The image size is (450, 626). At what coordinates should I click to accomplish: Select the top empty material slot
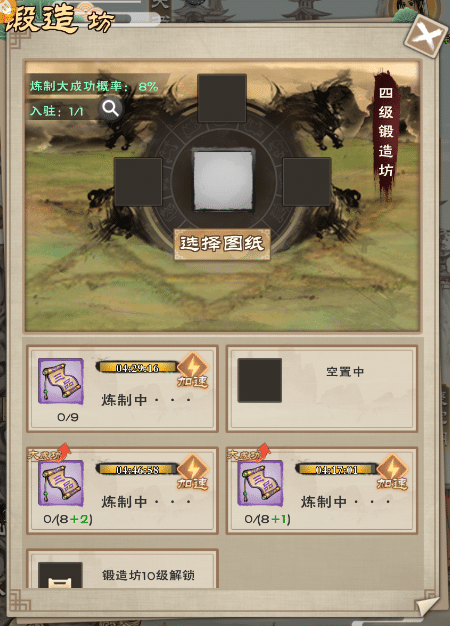pos(222,98)
